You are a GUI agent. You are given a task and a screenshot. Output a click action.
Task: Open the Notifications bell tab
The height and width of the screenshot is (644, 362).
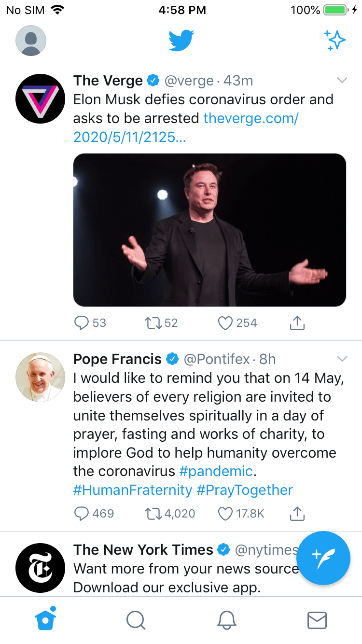[x=226, y=620]
